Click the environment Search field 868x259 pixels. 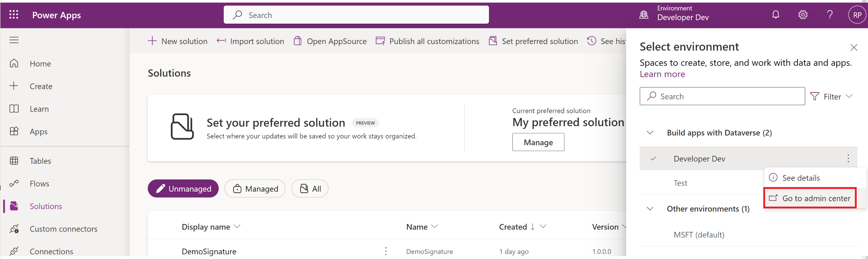722,97
